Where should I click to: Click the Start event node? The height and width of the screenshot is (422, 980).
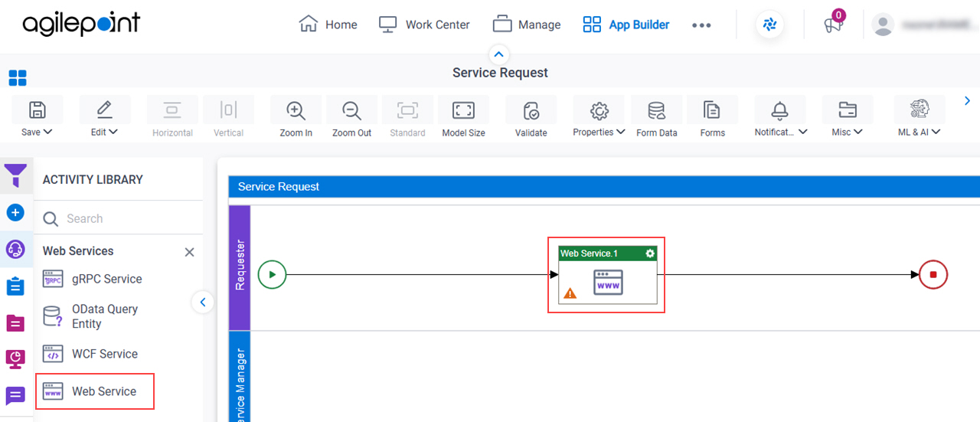tap(272, 274)
